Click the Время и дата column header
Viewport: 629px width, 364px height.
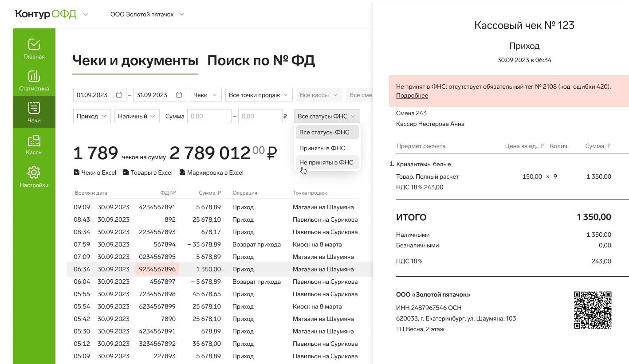[90, 193]
